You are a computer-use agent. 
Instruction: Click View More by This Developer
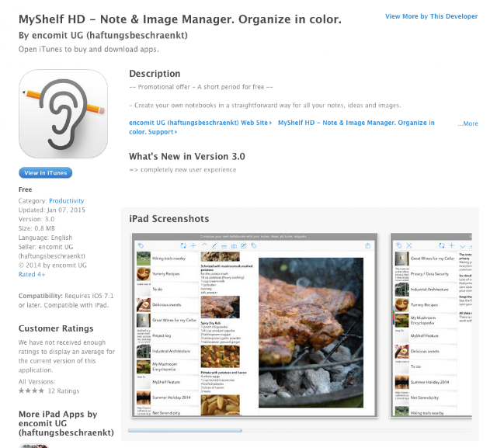[432, 16]
